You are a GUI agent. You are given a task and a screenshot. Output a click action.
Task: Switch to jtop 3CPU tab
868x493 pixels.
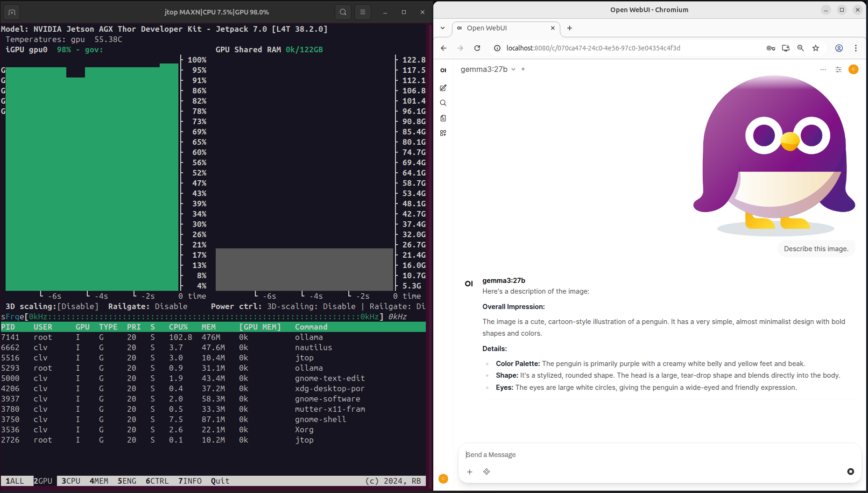pos(71,481)
